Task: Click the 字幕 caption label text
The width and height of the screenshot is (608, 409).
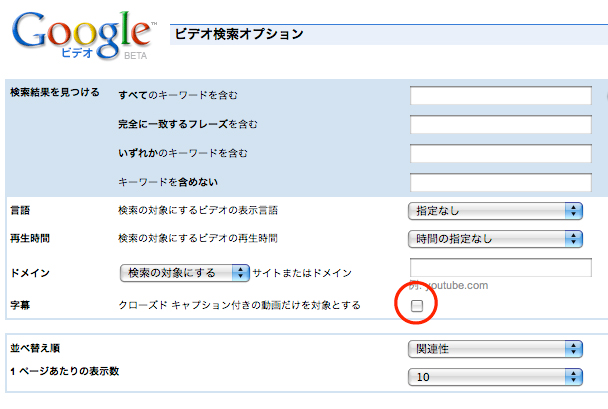Action: 20,305
